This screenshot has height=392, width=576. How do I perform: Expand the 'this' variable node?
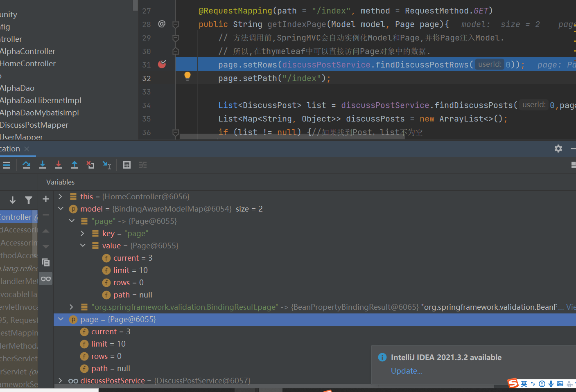coord(61,196)
